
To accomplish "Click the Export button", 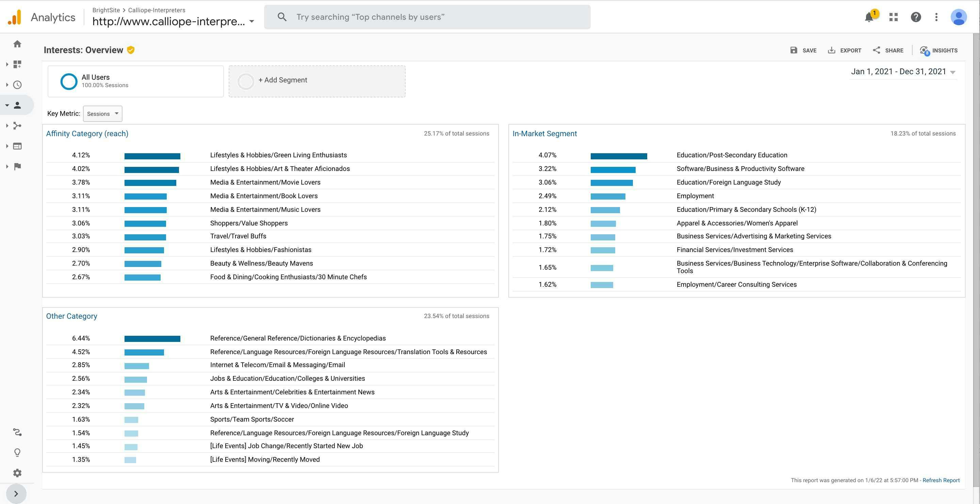I will (845, 50).
